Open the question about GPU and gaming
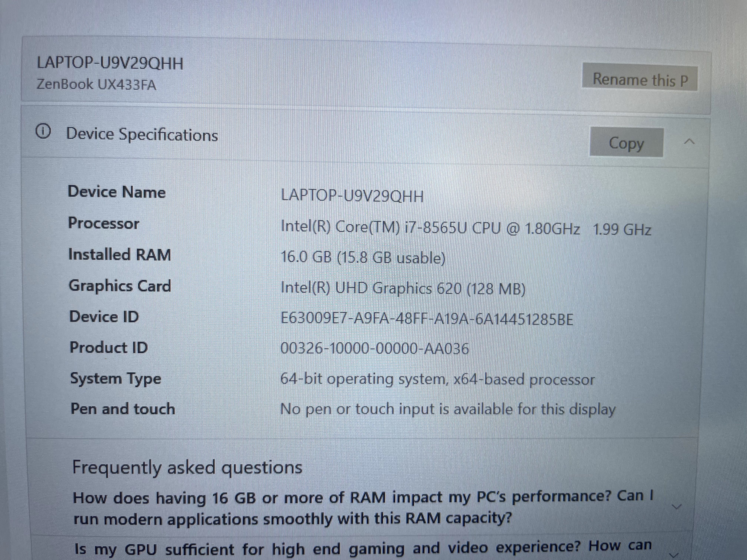 point(363,549)
